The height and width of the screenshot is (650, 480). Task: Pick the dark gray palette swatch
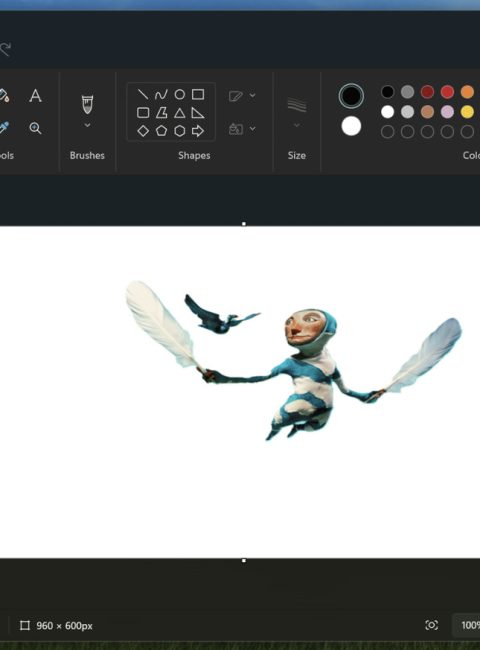407,92
